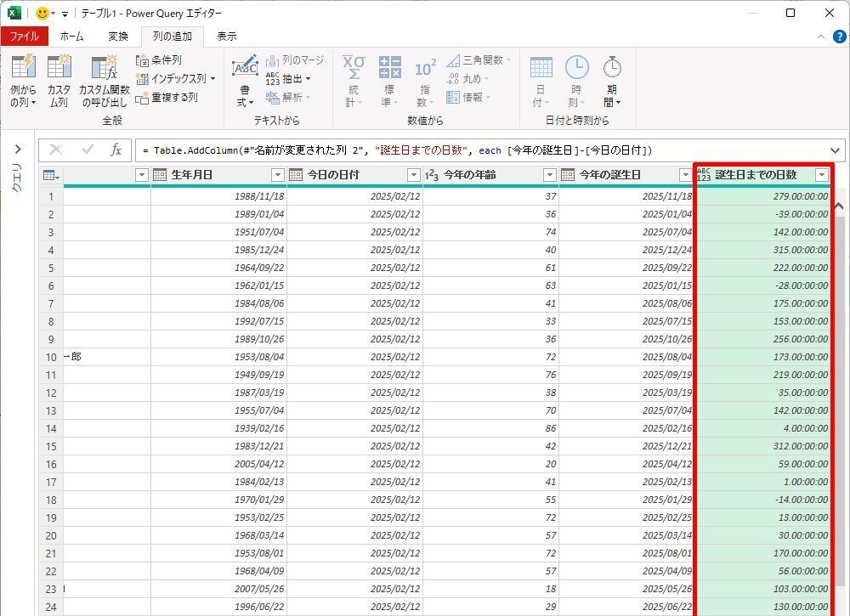
Task: Click the Excel application icon in title bar
Action: point(14,13)
